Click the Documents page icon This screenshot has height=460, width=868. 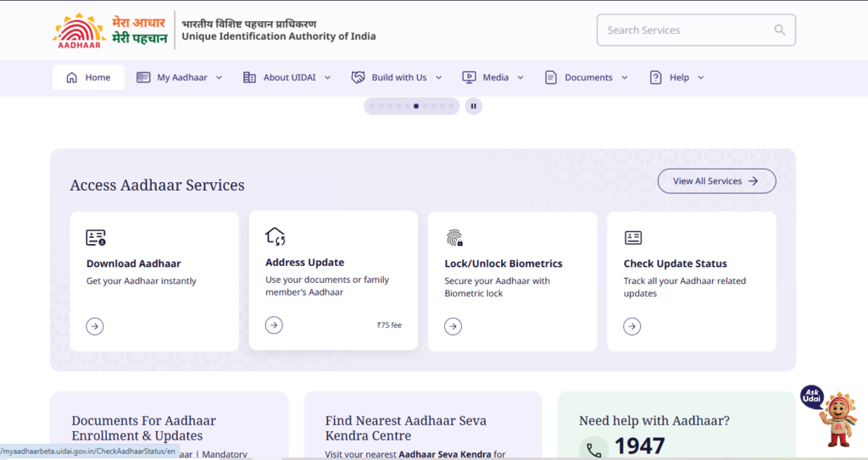pos(551,77)
